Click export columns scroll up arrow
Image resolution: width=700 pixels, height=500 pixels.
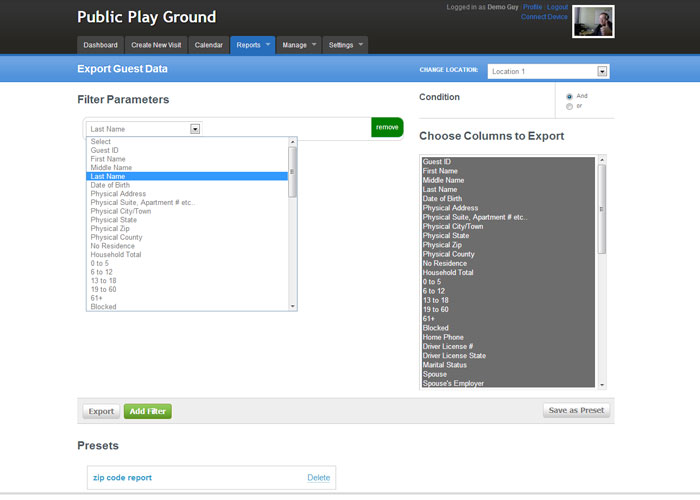pyautogui.click(x=602, y=160)
